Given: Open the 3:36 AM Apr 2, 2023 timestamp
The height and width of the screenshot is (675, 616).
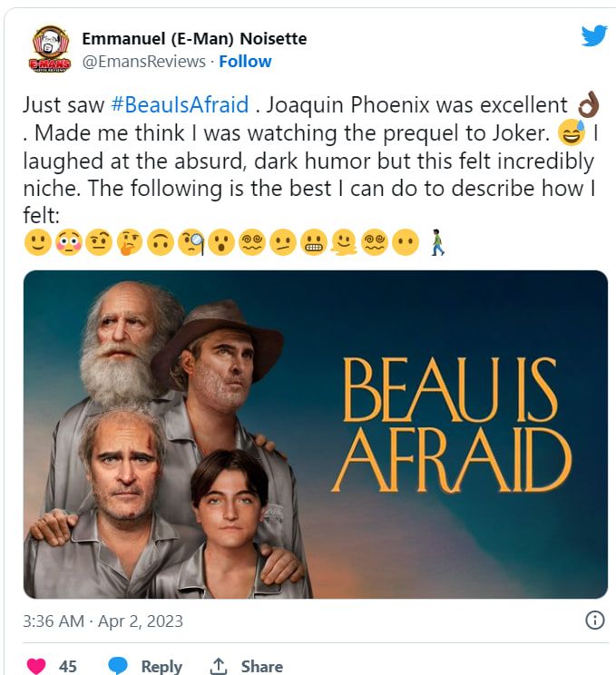Looking at the screenshot, I should click(x=103, y=621).
